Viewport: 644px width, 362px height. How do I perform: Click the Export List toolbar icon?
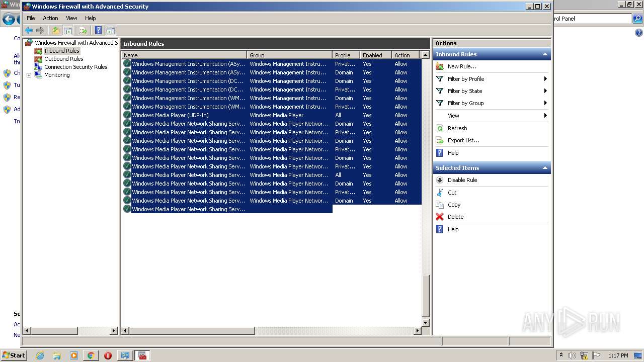(x=83, y=30)
